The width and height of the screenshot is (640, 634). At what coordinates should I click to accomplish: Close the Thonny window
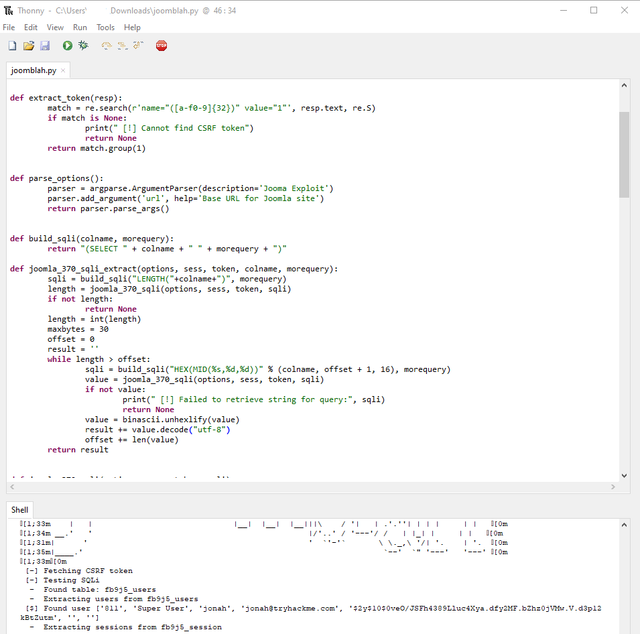[x=624, y=11]
